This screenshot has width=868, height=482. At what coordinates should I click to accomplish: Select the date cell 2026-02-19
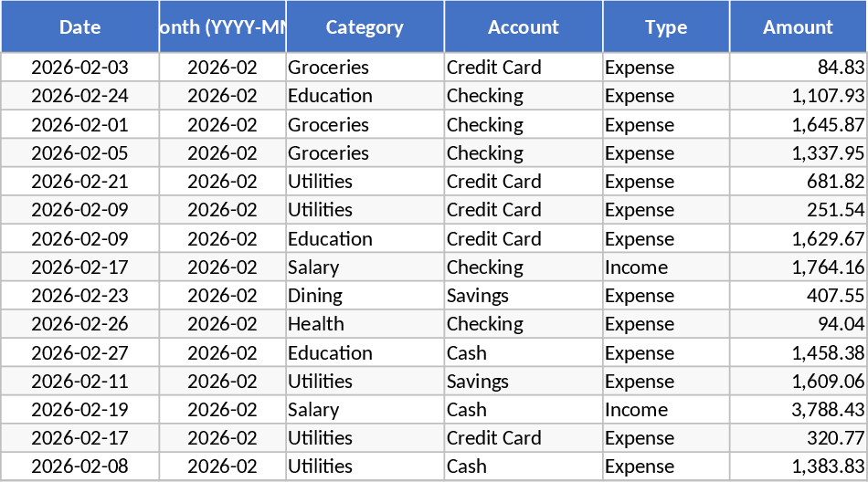[79, 410]
